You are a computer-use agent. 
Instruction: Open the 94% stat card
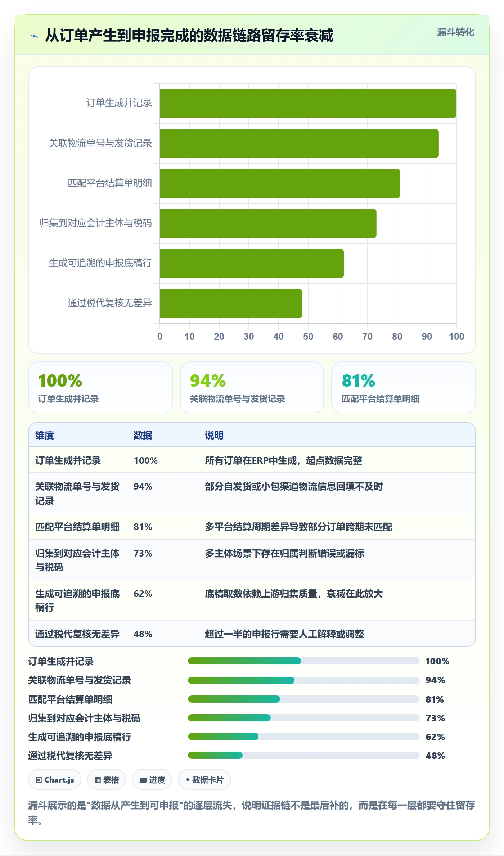pyautogui.click(x=252, y=387)
